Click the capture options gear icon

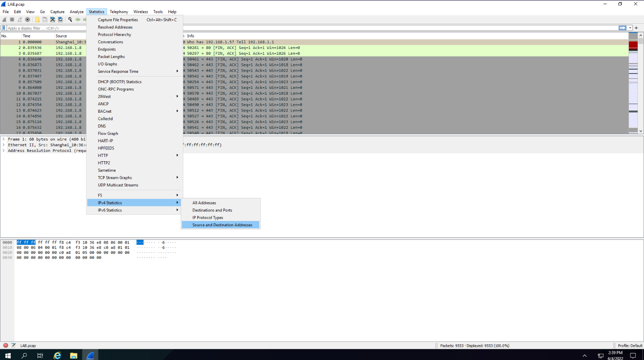tap(28, 19)
